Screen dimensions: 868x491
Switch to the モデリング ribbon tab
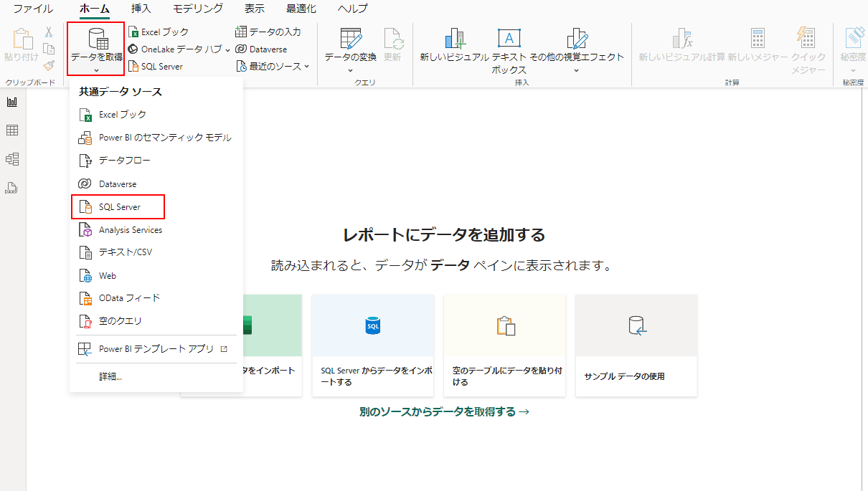pyautogui.click(x=197, y=9)
